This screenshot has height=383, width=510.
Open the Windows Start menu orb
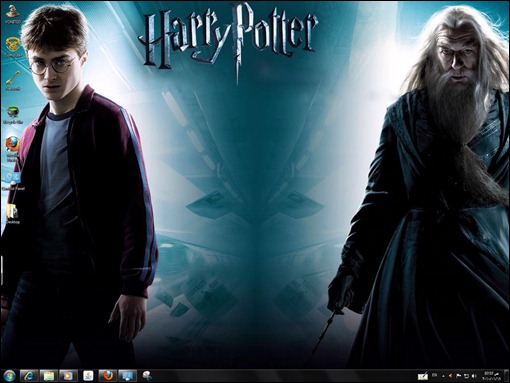click(9, 376)
